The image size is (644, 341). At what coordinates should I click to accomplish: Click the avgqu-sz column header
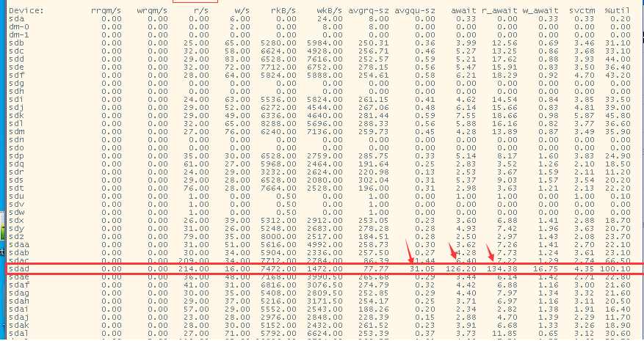[x=415, y=11]
